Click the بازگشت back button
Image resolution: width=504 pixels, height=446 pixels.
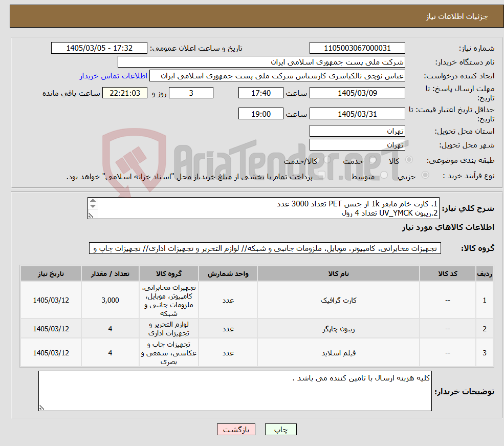coord(236,430)
